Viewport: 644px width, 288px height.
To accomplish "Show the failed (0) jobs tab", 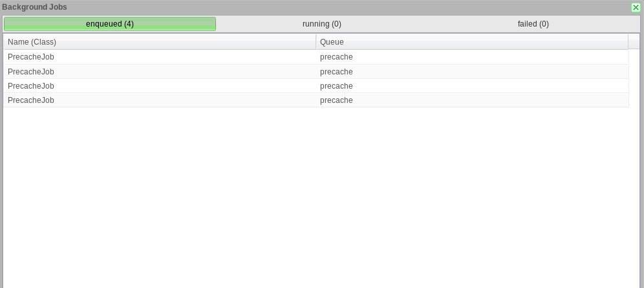I will coord(533,24).
